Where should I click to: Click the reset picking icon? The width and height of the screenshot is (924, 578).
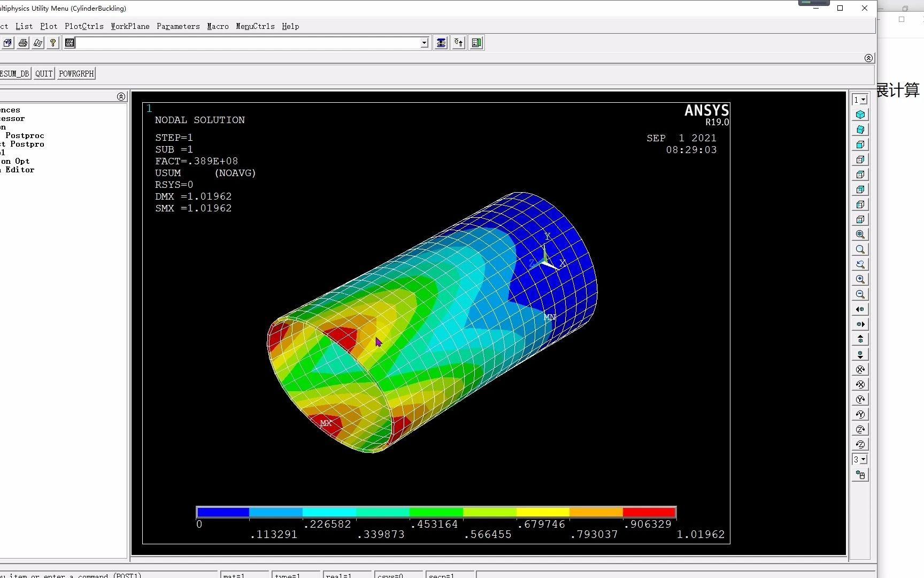pos(459,43)
